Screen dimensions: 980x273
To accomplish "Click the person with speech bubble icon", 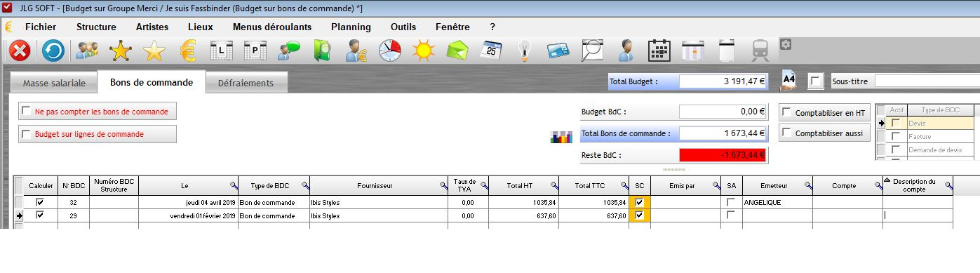I will click(x=288, y=51).
